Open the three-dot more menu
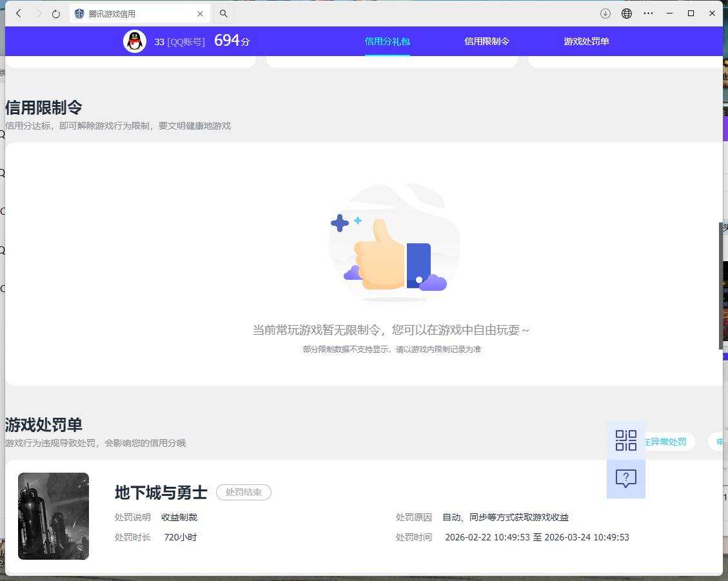728x581 pixels. 648,14
